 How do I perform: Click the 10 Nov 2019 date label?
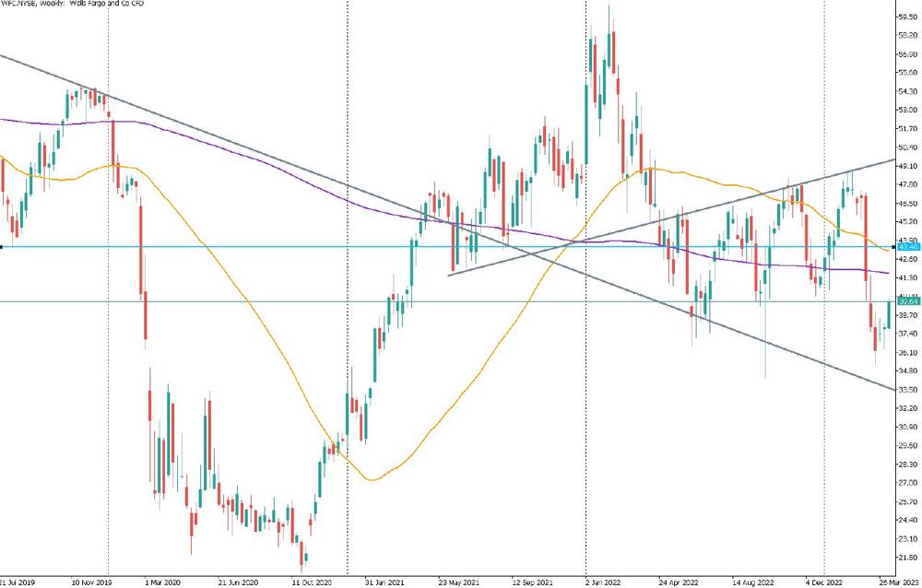point(90,582)
